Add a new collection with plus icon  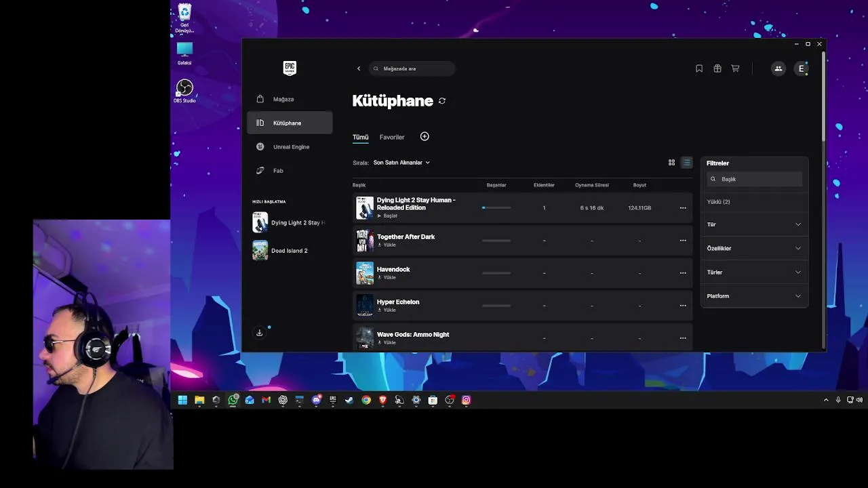tap(425, 136)
